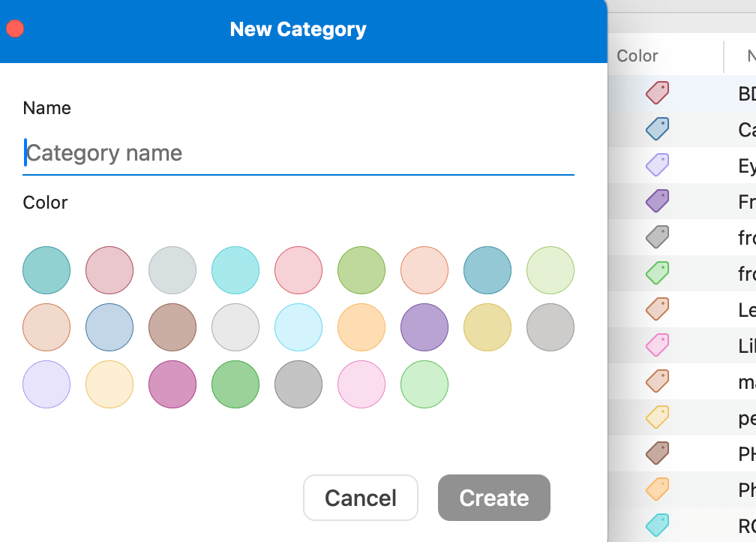Click the Create button
The height and width of the screenshot is (542, 756).
pyautogui.click(x=493, y=498)
